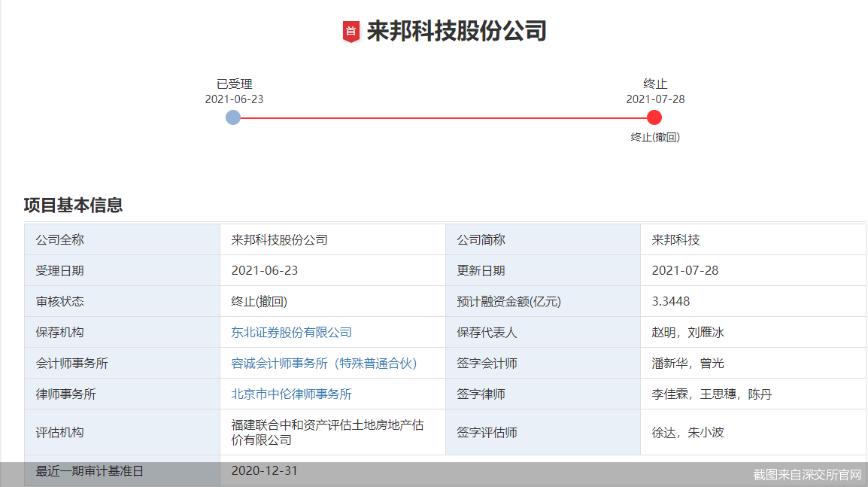Image resolution: width=868 pixels, height=487 pixels.
Task: Click the 来邦科技股份公司 value cell in the table
Action: point(332,240)
